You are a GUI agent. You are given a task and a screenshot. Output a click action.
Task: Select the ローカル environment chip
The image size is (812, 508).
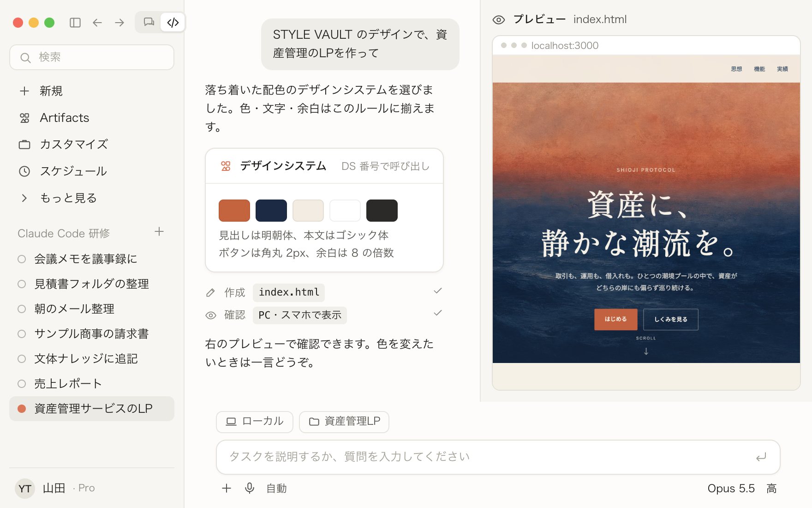click(x=255, y=422)
